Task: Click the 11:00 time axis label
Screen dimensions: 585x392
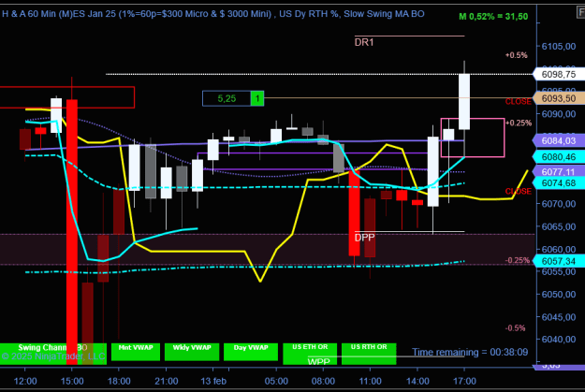Action: tap(370, 381)
